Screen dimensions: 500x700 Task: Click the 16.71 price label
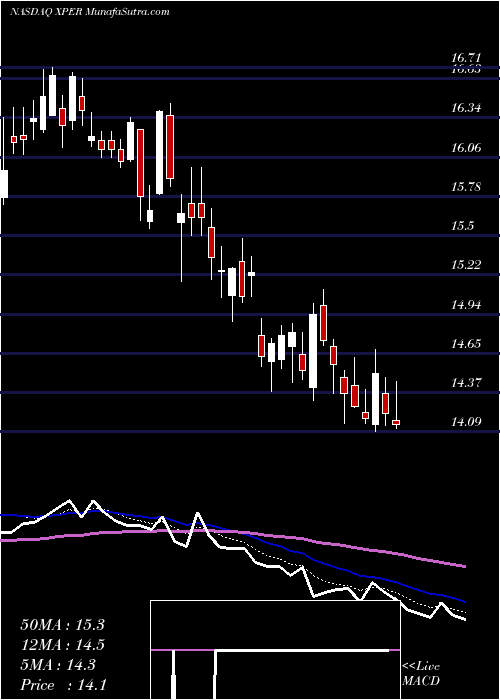pyautogui.click(x=466, y=58)
